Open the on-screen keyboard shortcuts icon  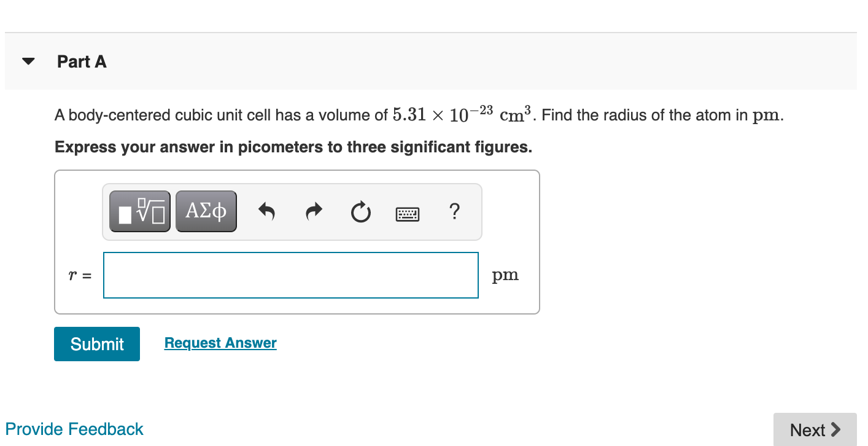pyautogui.click(x=407, y=213)
